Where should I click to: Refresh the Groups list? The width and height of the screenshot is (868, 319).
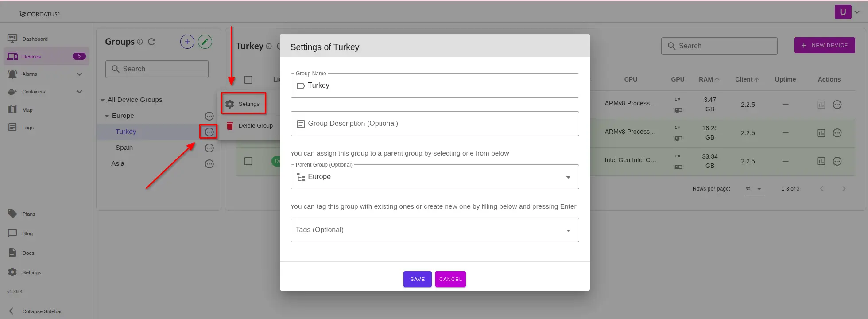click(x=151, y=42)
